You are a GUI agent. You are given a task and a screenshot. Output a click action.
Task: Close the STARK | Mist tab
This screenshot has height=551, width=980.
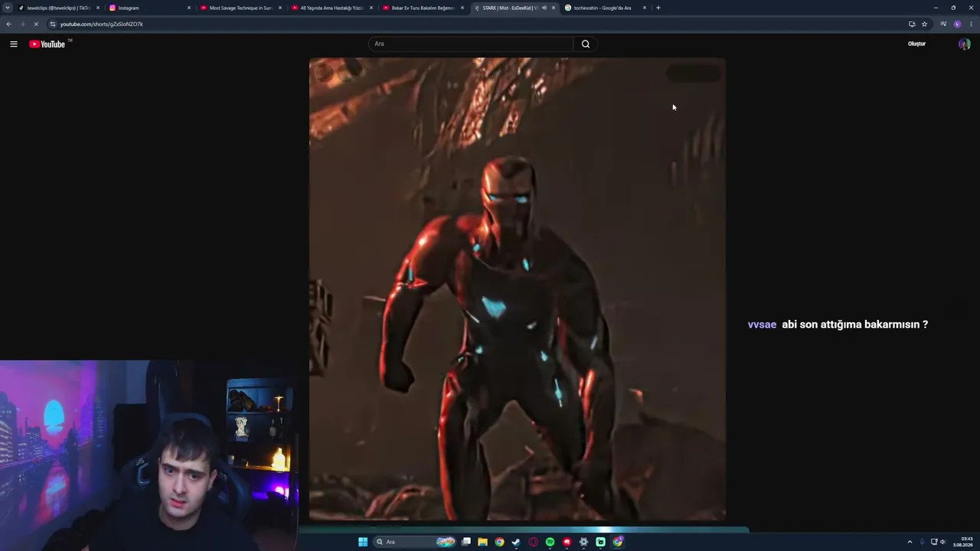tap(554, 8)
